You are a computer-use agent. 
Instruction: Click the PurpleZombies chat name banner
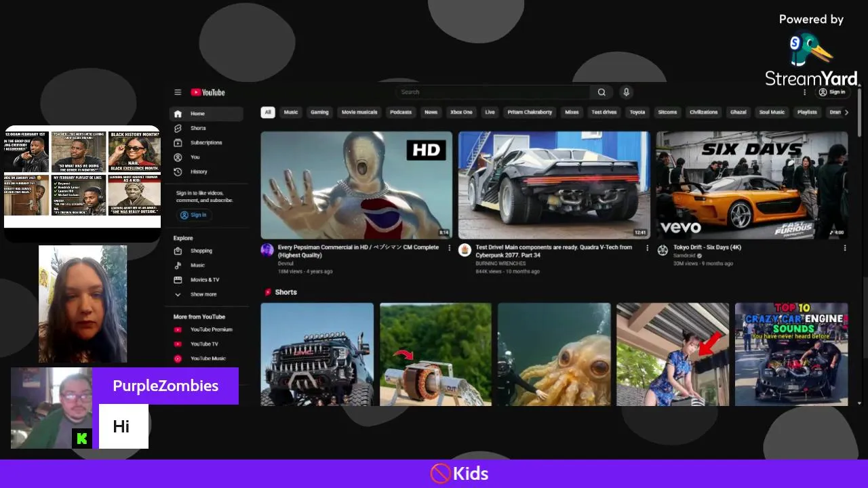165,386
